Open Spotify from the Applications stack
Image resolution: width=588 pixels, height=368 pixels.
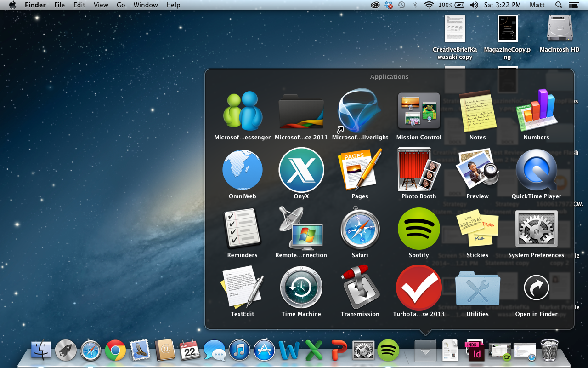tap(419, 229)
